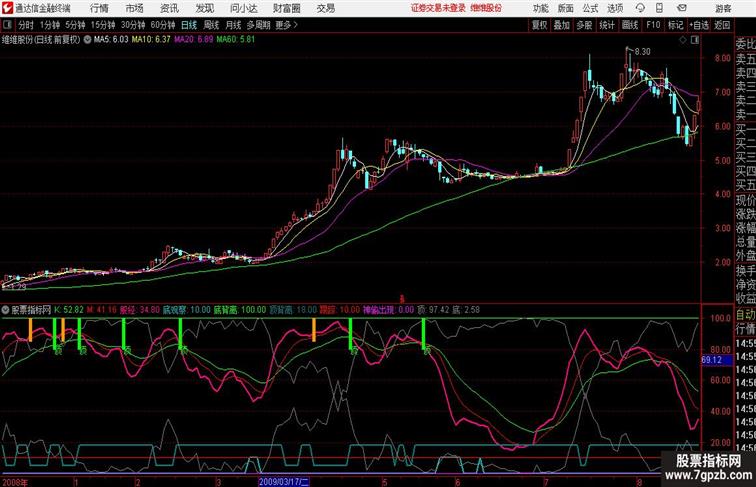The width and height of the screenshot is (756, 487).
Task: Click the 游客 user account label
Action: point(723,9)
